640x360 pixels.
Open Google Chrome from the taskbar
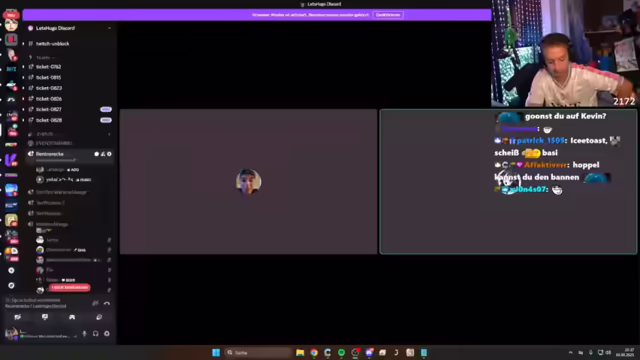pyautogui.click(x=314, y=353)
